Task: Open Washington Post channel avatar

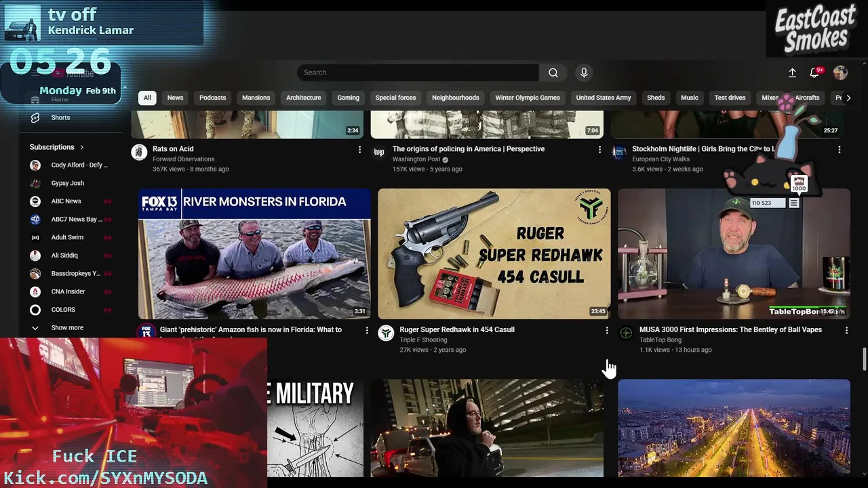Action: click(x=379, y=152)
